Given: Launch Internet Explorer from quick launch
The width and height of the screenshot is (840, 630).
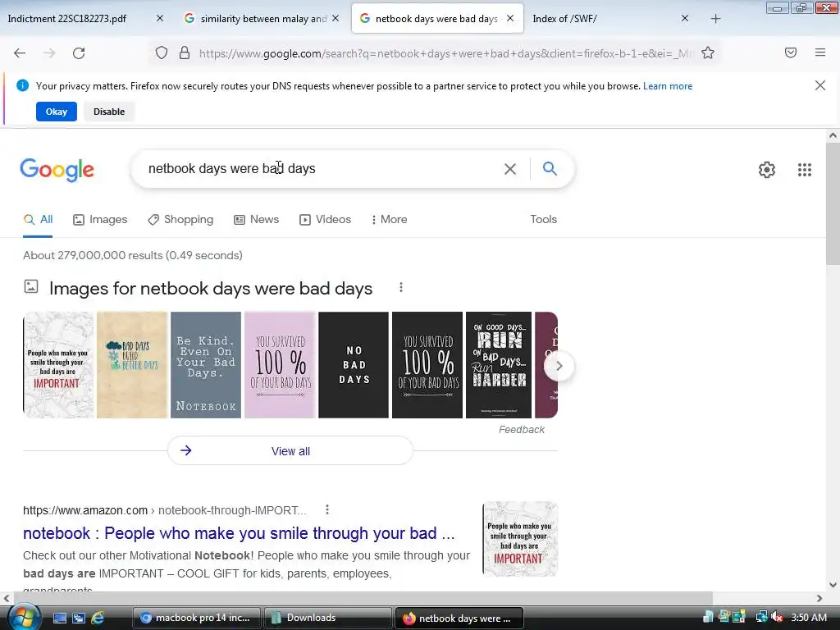Looking at the screenshot, I should pyautogui.click(x=98, y=618).
